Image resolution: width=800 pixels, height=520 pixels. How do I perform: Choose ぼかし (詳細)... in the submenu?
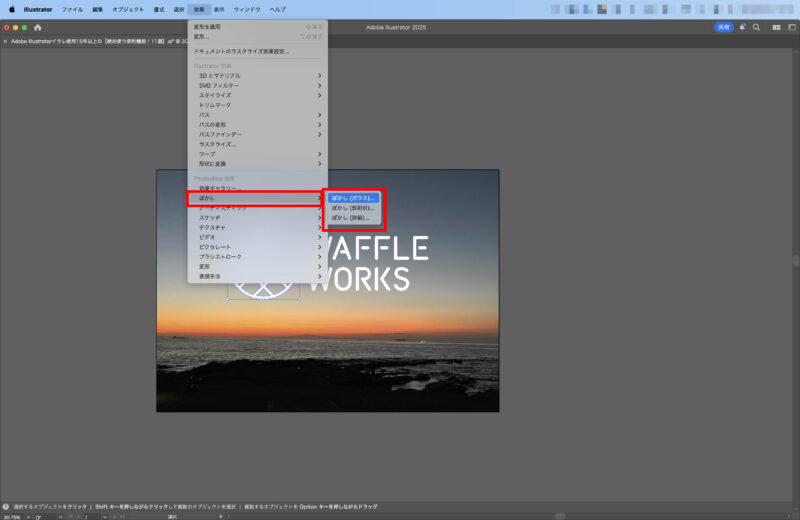tap(351, 217)
